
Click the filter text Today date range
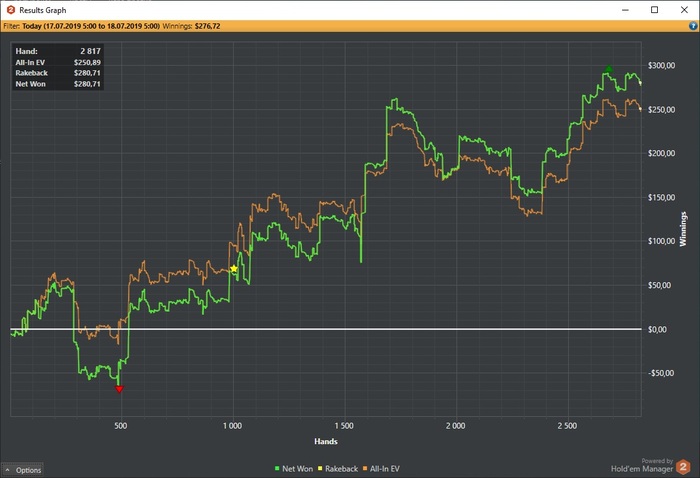tap(91, 26)
